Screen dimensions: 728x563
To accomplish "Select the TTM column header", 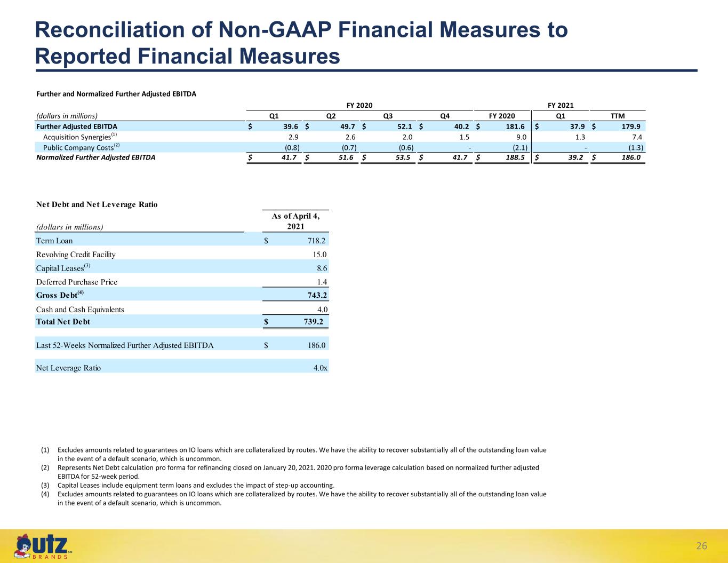I will (x=618, y=116).
